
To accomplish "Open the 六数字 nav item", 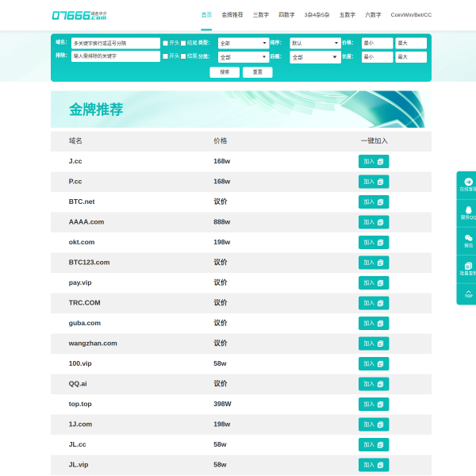I will click(x=373, y=15).
